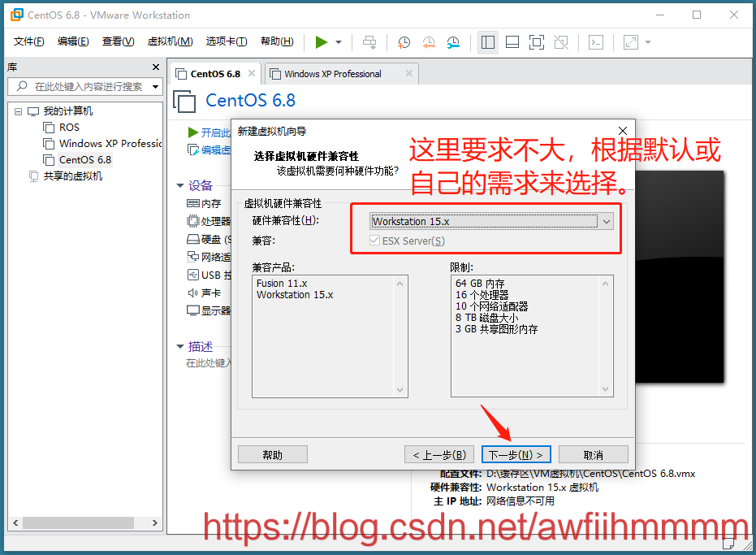Click the USB controller device icon
This screenshot has width=756, height=555.
(x=193, y=275)
